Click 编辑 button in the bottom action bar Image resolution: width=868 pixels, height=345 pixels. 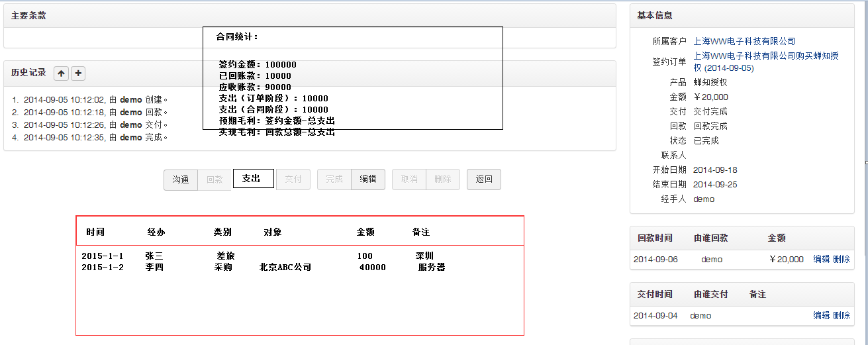tap(368, 179)
